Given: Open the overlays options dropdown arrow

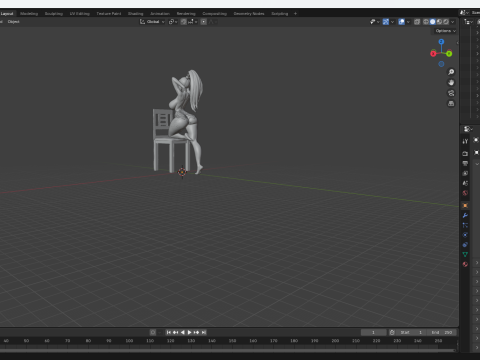Looking at the screenshot, I should click(408, 22).
